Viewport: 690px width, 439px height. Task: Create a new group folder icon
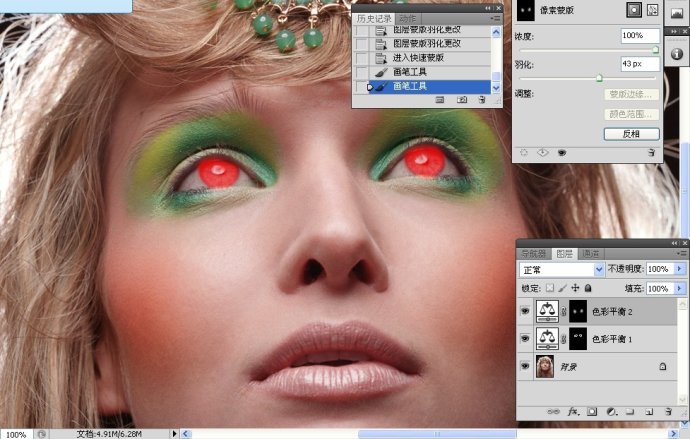[x=630, y=412]
